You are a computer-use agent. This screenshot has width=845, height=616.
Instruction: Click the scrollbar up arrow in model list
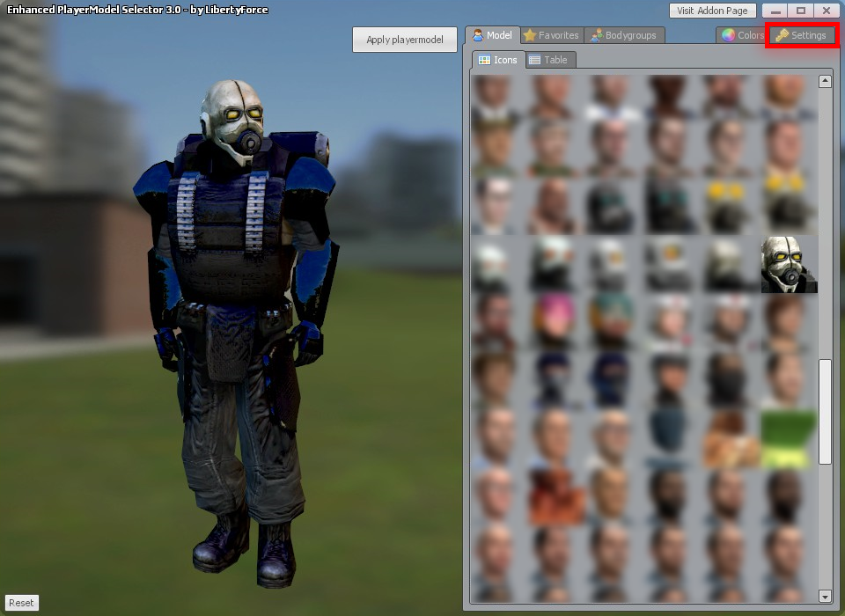[x=825, y=81]
